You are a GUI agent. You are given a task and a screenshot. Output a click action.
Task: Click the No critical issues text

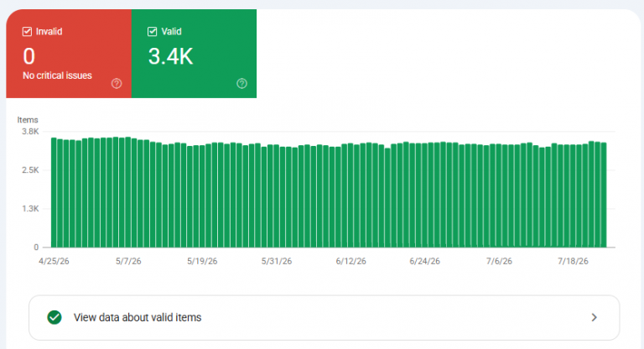pos(58,76)
